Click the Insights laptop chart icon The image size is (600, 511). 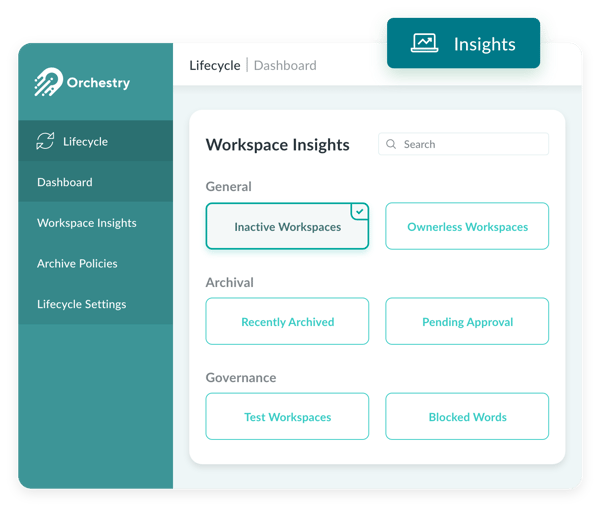(424, 43)
